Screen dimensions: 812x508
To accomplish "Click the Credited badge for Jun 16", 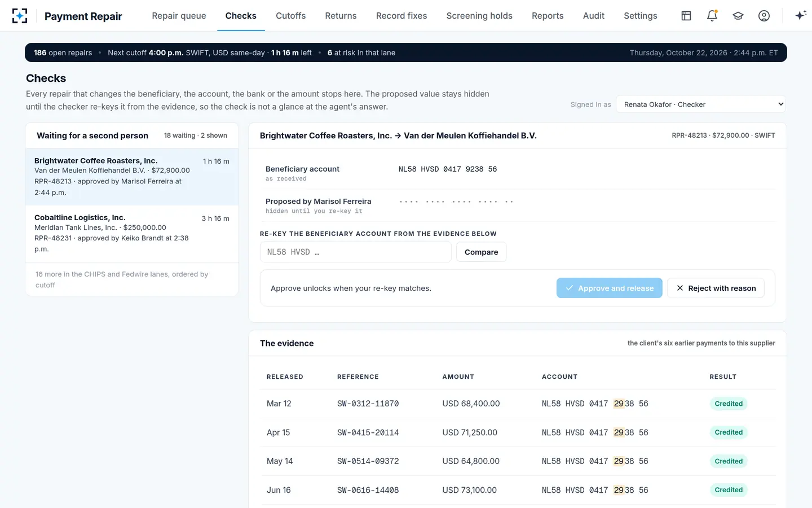I will click(x=729, y=490).
